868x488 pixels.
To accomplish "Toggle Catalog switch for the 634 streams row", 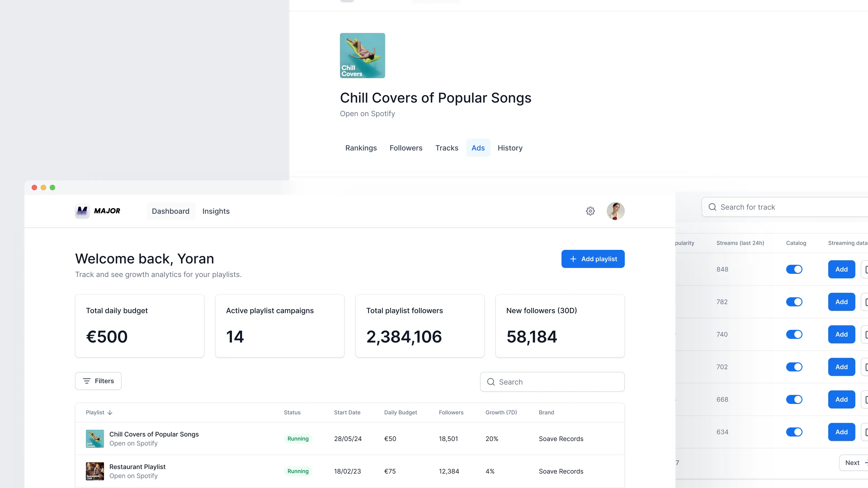I will tap(794, 432).
